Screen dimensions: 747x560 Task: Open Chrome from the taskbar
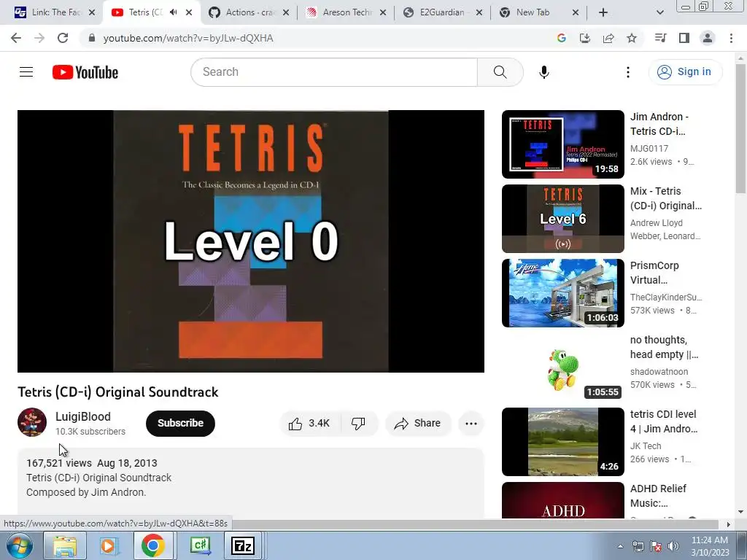tap(153, 545)
